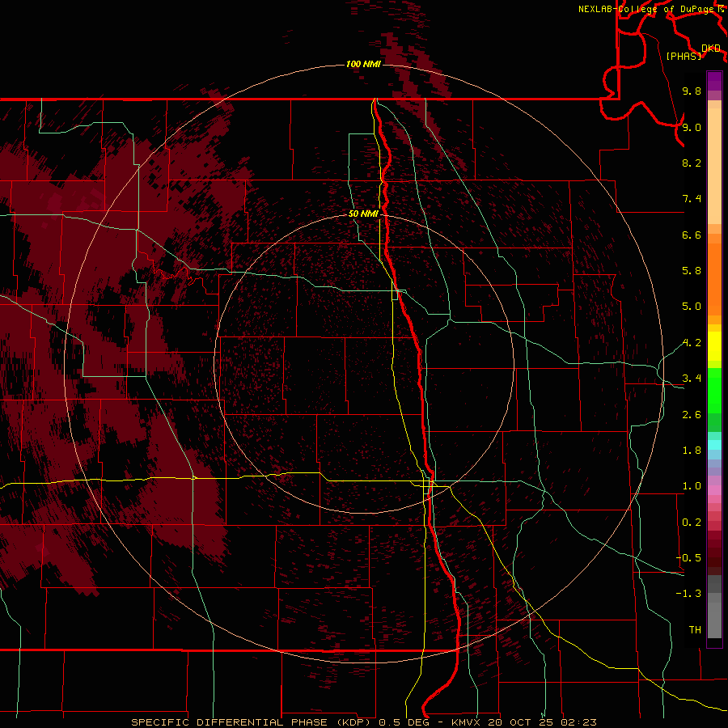The width and height of the screenshot is (728, 728).
Task: Click the 8.2 legend value
Action: coord(692,163)
